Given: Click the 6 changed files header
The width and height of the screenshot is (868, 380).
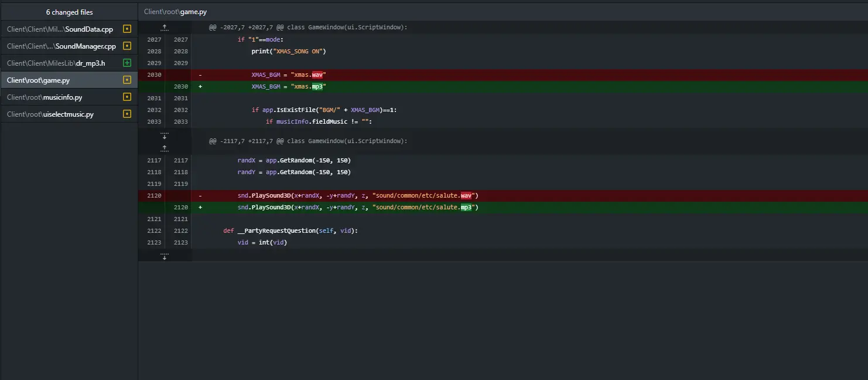Looking at the screenshot, I should [69, 12].
